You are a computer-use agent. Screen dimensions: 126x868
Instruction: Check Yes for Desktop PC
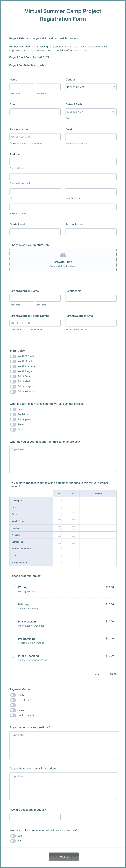coord(60,500)
